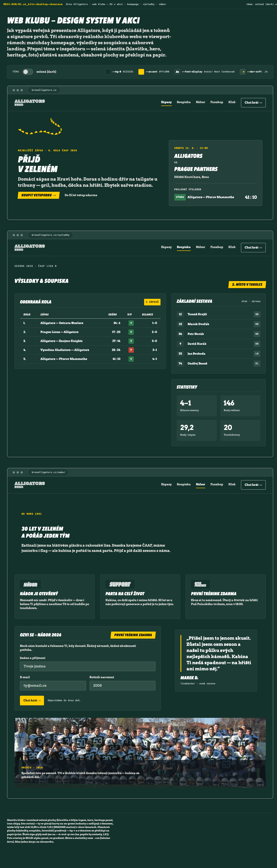
Task: Click the archive 2010 team photo
Action: click(x=140, y=753)
